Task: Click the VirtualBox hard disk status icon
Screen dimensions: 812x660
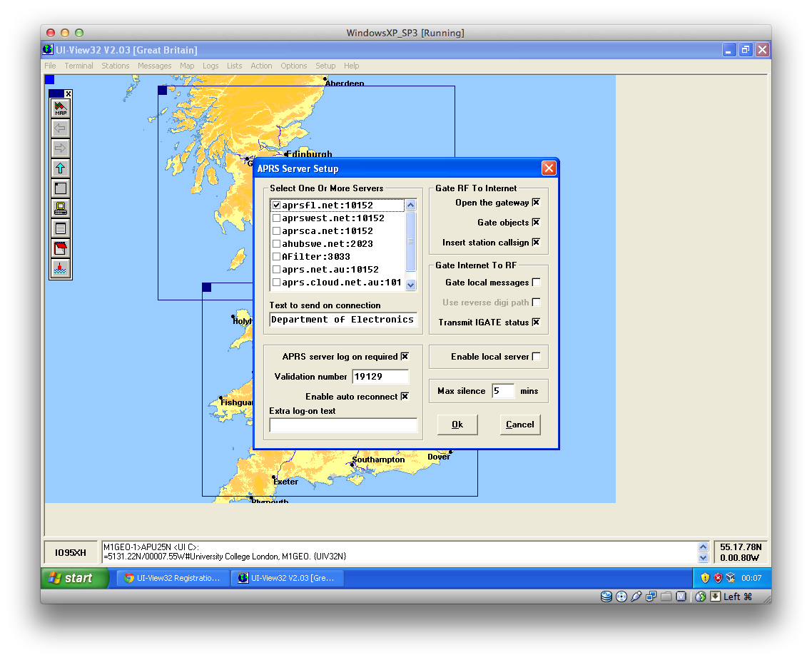Action: coord(607,596)
